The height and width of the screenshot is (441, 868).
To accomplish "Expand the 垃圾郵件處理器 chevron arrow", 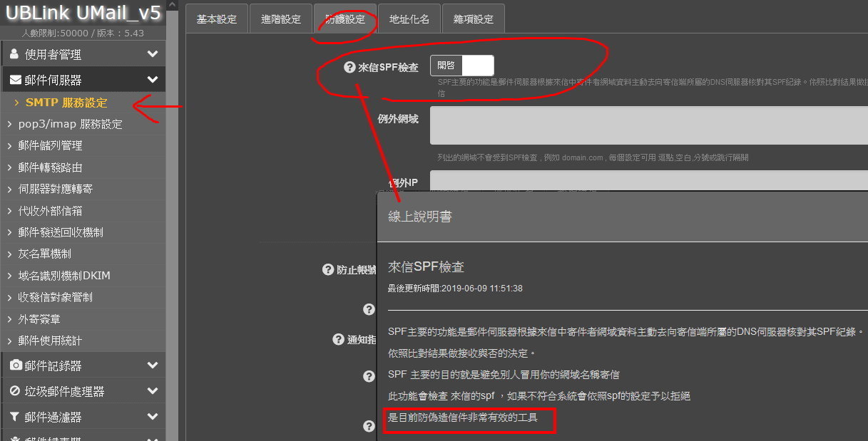I will point(152,391).
